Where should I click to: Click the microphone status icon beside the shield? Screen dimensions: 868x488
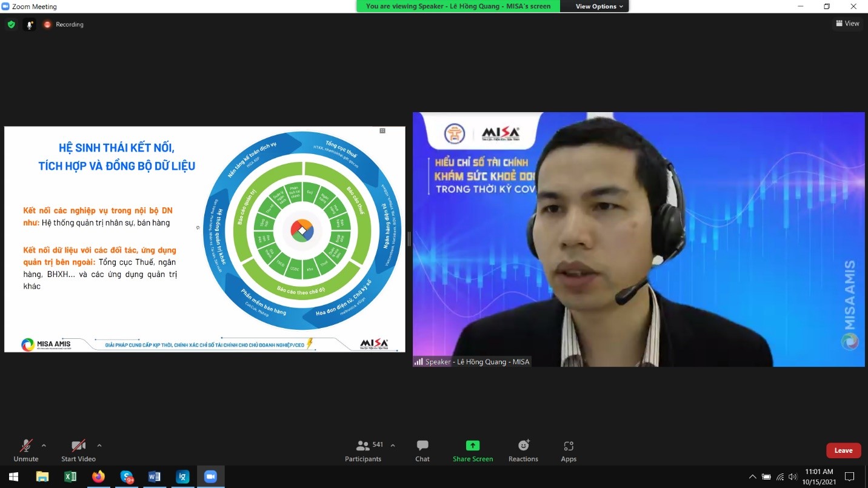[x=29, y=24]
